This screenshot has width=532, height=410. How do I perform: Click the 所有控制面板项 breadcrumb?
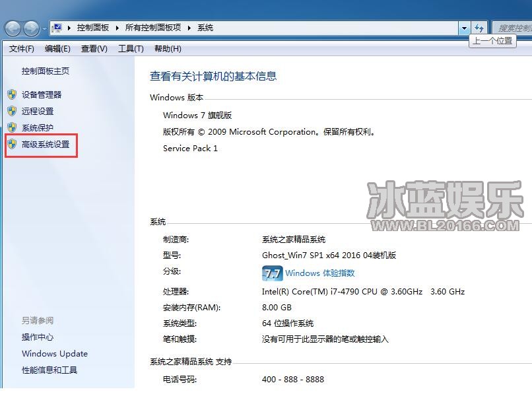pos(153,28)
